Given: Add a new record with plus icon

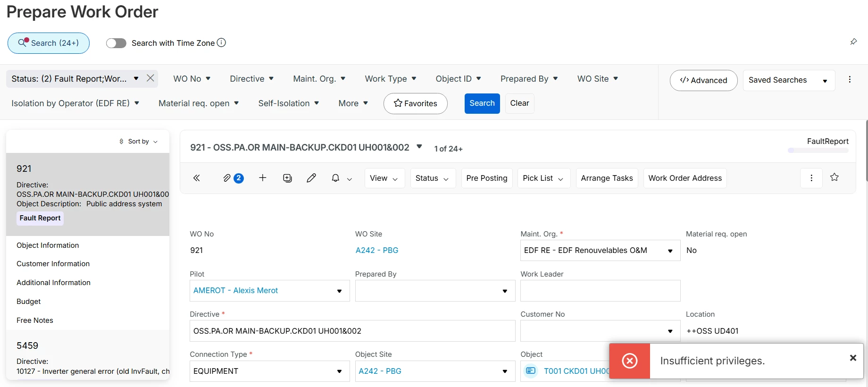Looking at the screenshot, I should 263,177.
